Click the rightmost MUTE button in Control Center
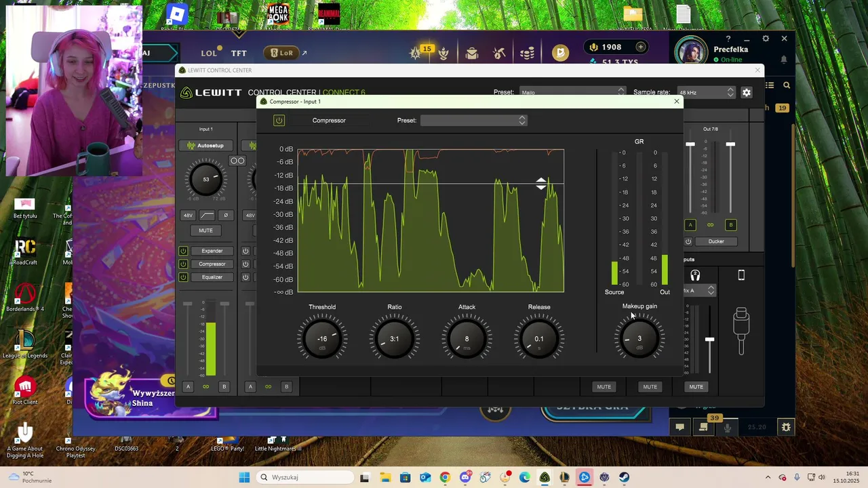The width and height of the screenshot is (868, 488). coord(696,387)
